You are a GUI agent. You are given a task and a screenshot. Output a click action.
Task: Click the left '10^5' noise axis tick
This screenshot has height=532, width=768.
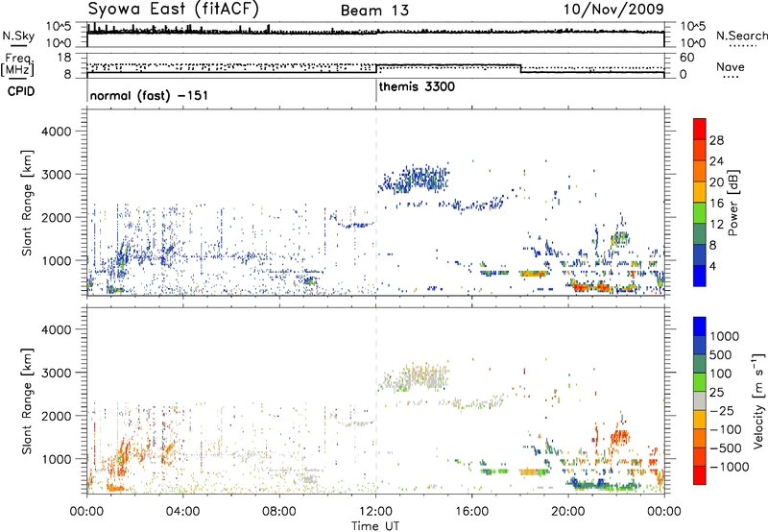coord(59,26)
